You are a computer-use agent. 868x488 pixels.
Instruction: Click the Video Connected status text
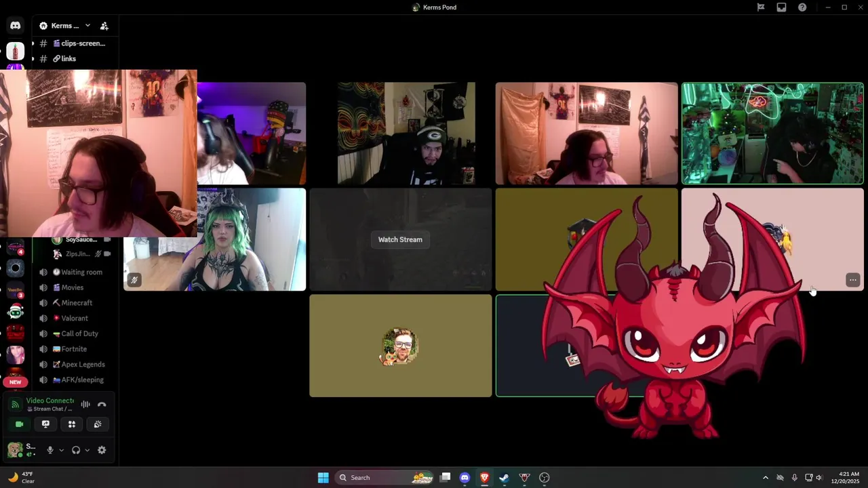[x=50, y=401]
